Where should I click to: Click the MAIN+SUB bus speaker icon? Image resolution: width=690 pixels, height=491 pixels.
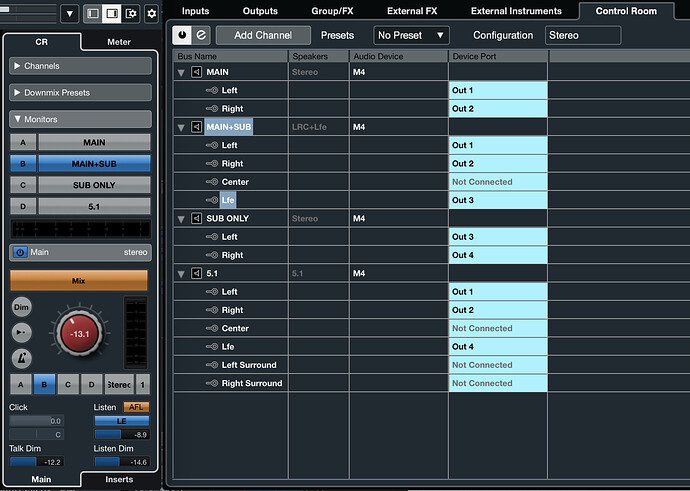[196, 127]
